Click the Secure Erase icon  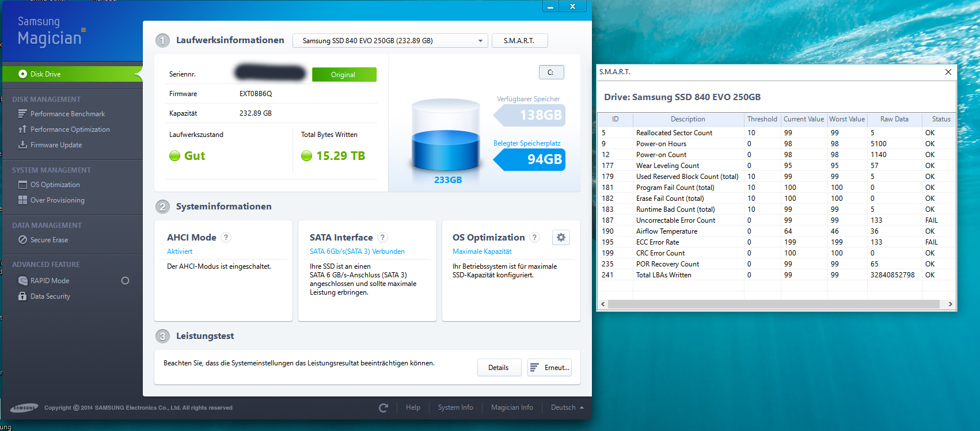point(22,240)
